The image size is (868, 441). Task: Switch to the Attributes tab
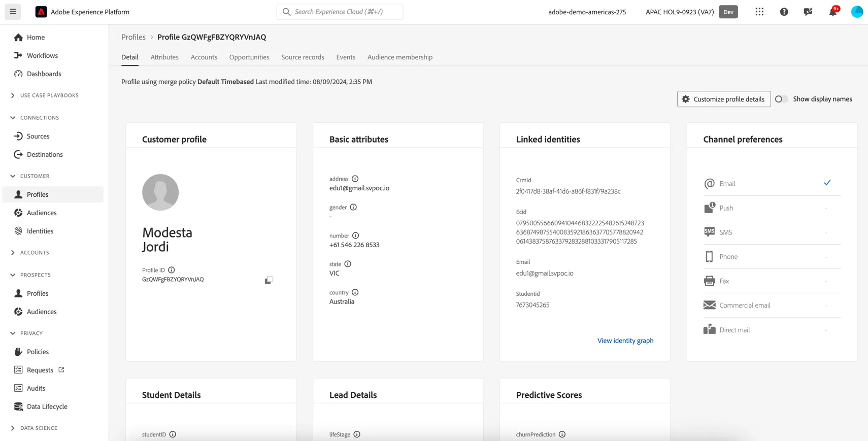pyautogui.click(x=164, y=57)
